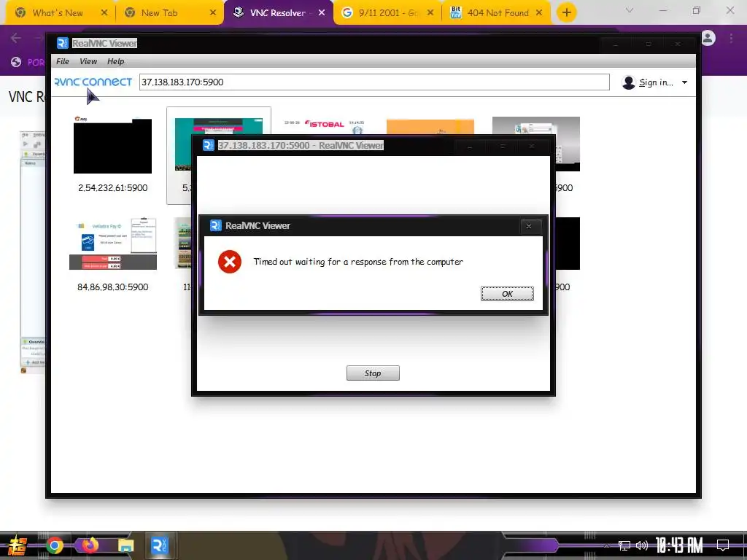Screen dimensions: 747x560
Task: Click the Google favicon on 9/11 tab
Action: click(347, 13)
